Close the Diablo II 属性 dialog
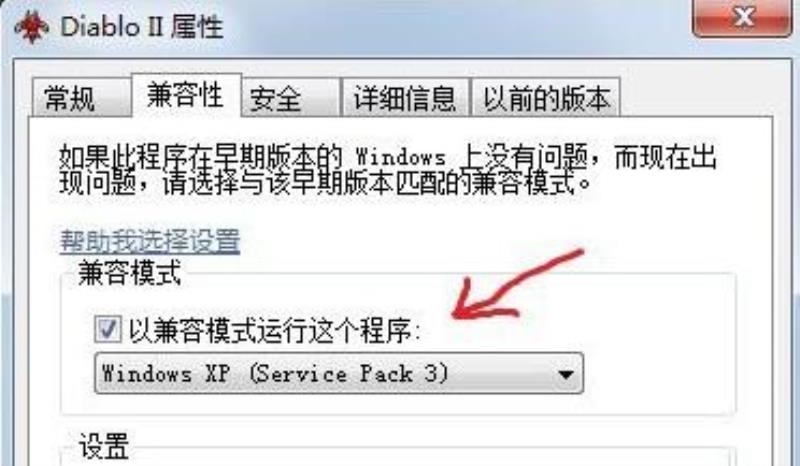800x466 pixels. [742, 17]
